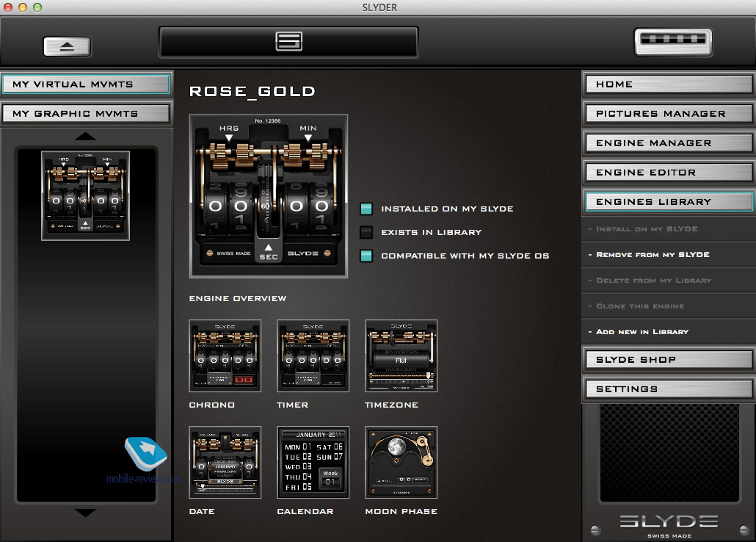Open the DATE engine preview
Screen dimensions: 756x542
click(225, 463)
